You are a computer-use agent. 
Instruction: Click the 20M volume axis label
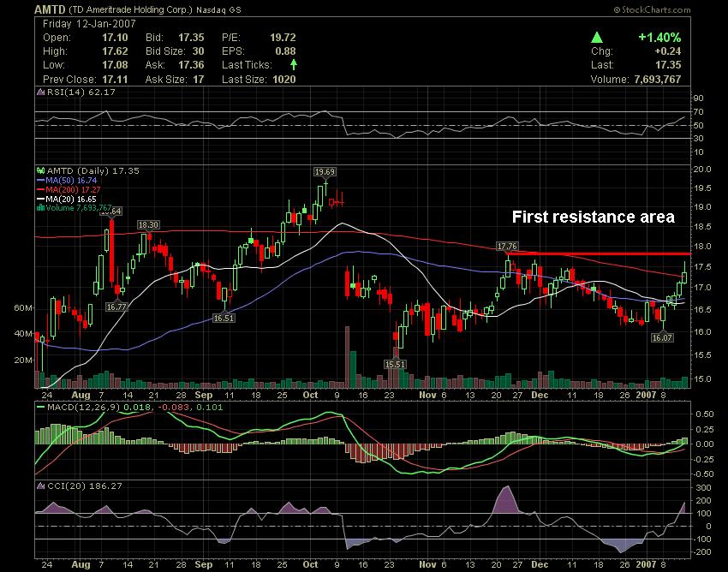23,360
